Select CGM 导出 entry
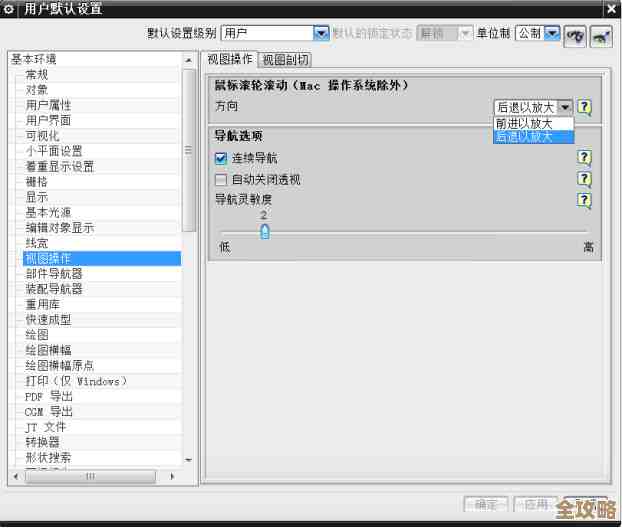 pyautogui.click(x=48, y=412)
